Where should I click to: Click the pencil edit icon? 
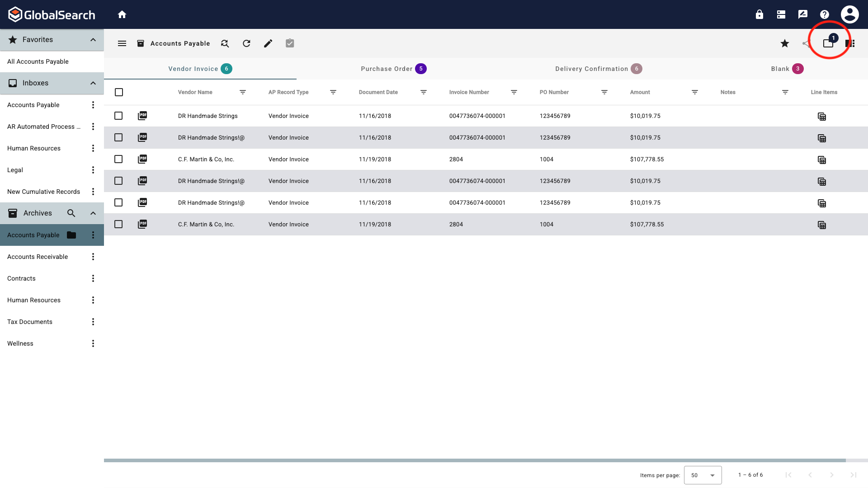pos(268,43)
